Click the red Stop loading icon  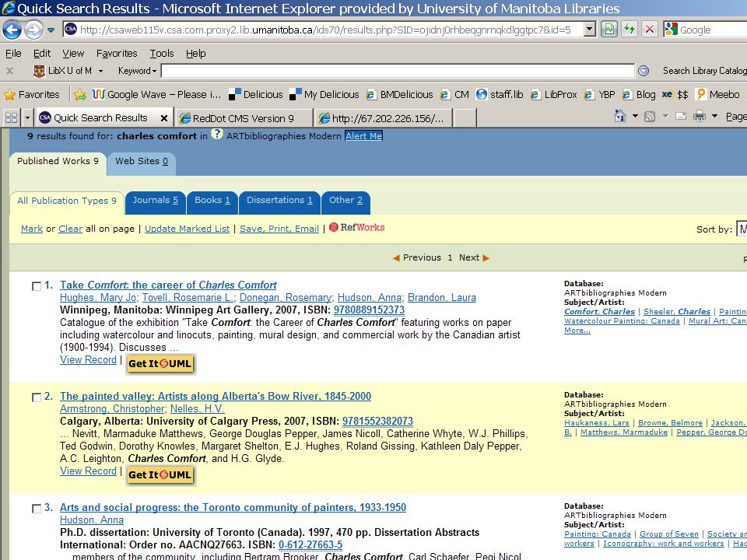(649, 30)
